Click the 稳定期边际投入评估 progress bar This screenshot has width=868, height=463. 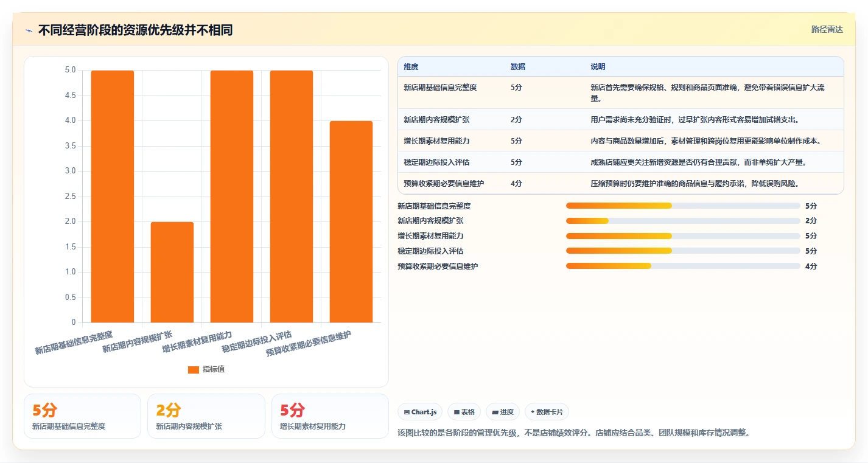[683, 251]
